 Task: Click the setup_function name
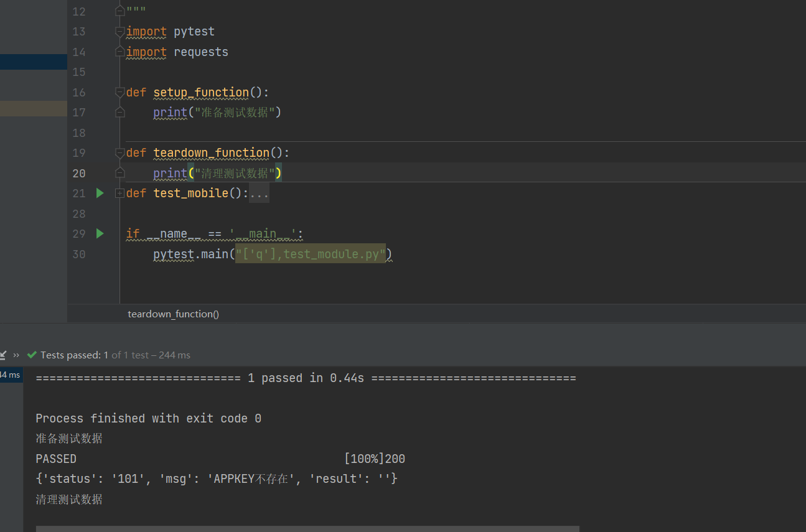pos(201,93)
